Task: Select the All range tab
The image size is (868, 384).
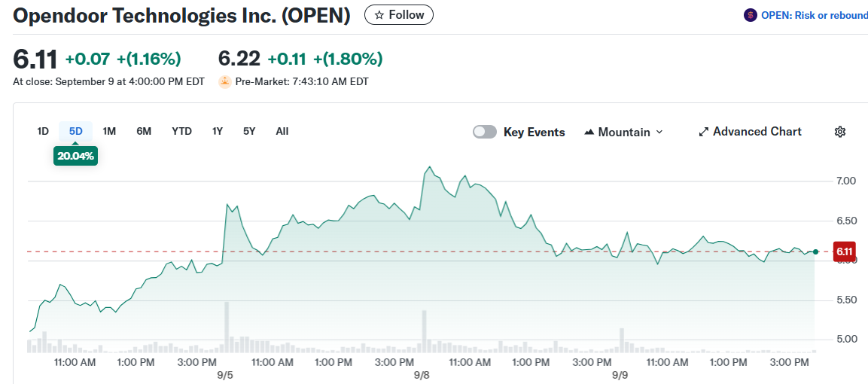Action: [282, 132]
